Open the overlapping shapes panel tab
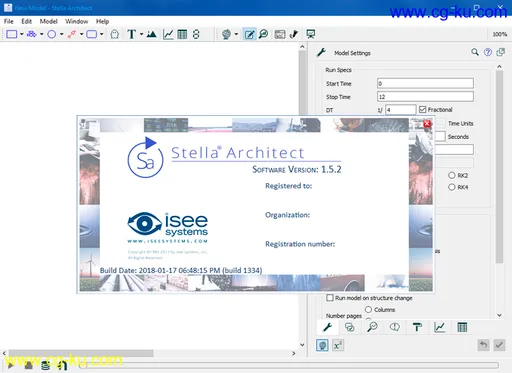The height and width of the screenshot is (373, 512). (350, 327)
